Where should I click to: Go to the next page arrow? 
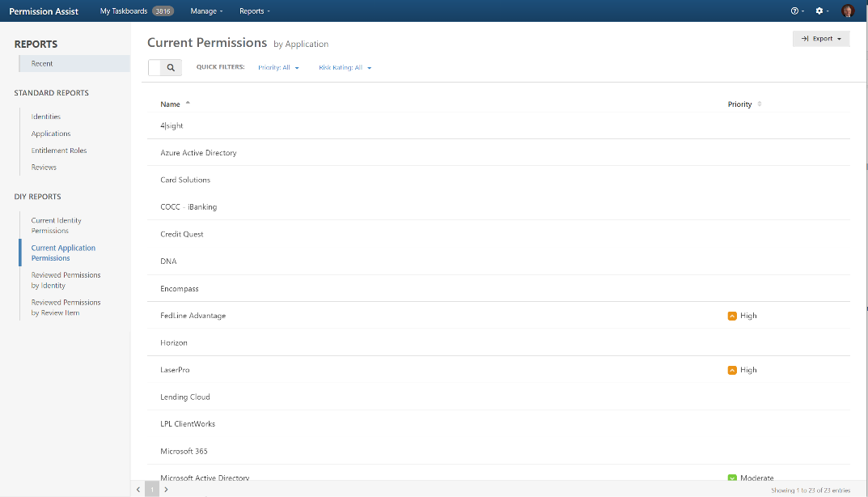tap(166, 490)
